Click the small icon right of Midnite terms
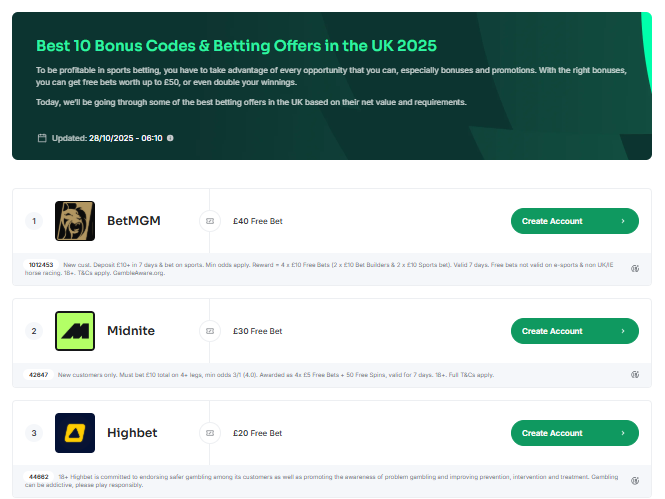This screenshot has width=665, height=499. point(635,375)
